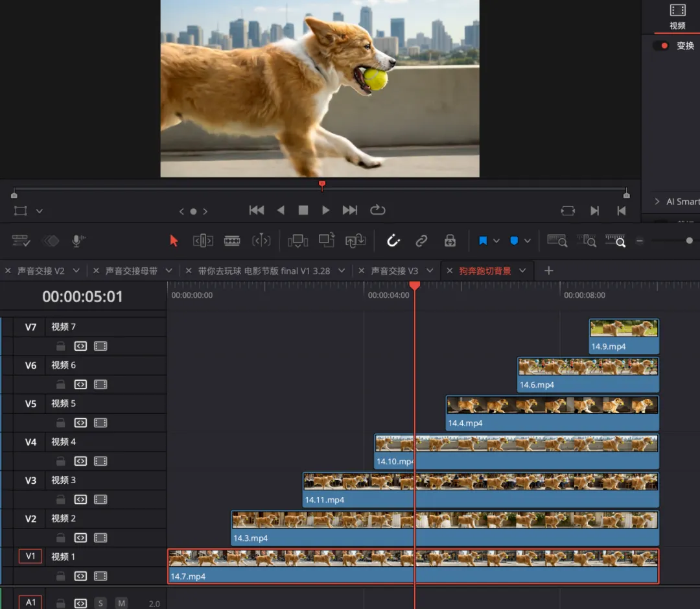
Task: Stop playback with the stop button
Action: [303, 210]
